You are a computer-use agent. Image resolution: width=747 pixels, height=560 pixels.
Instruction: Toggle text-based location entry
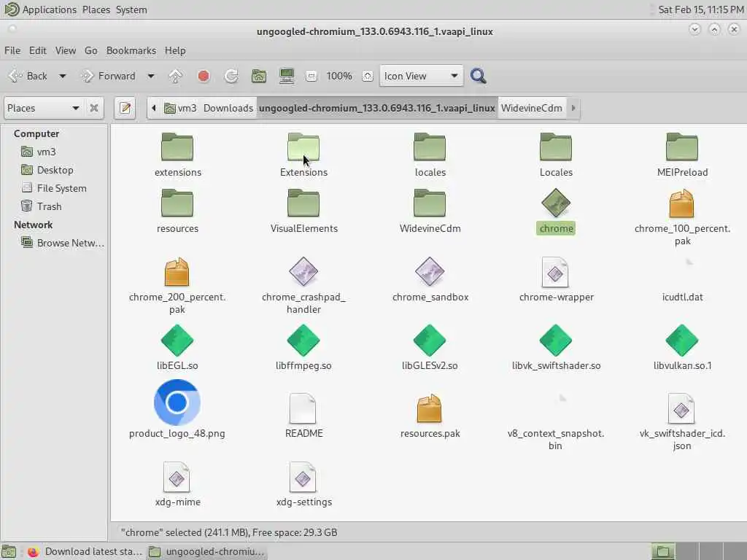click(x=125, y=108)
